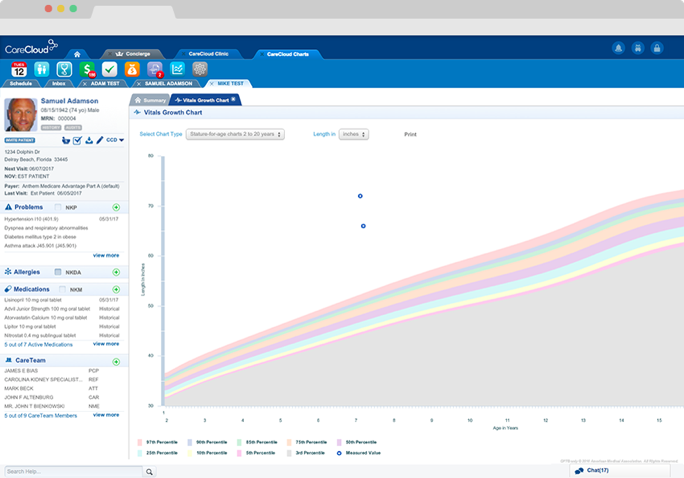Click the icon between bell and lock
684x478 pixels.
pos(638,48)
